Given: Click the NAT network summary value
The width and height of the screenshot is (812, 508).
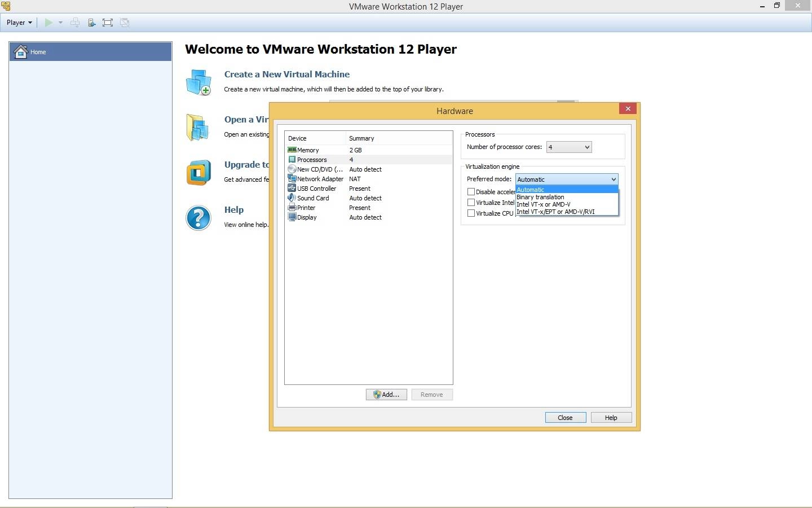Looking at the screenshot, I should tap(355, 179).
